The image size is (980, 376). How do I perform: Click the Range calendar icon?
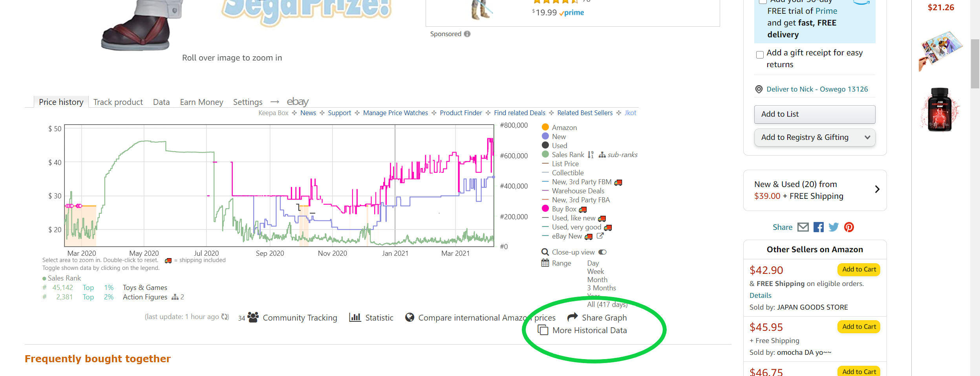(x=545, y=263)
